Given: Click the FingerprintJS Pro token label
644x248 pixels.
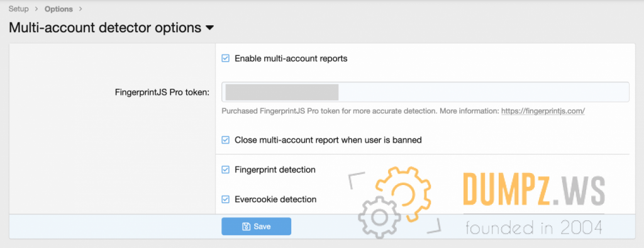Looking at the screenshot, I should pyautogui.click(x=162, y=93).
